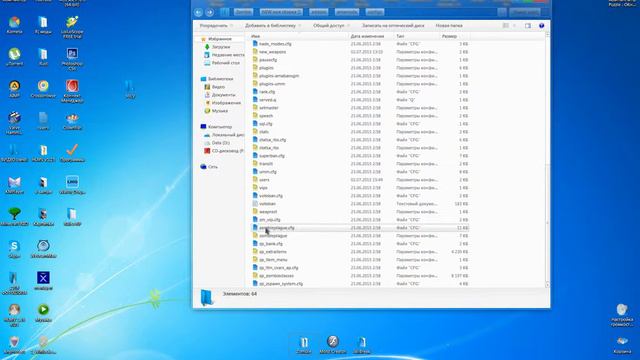Open Недавние места in sidebar
This screenshot has width=640, height=360.
pyautogui.click(x=224, y=55)
